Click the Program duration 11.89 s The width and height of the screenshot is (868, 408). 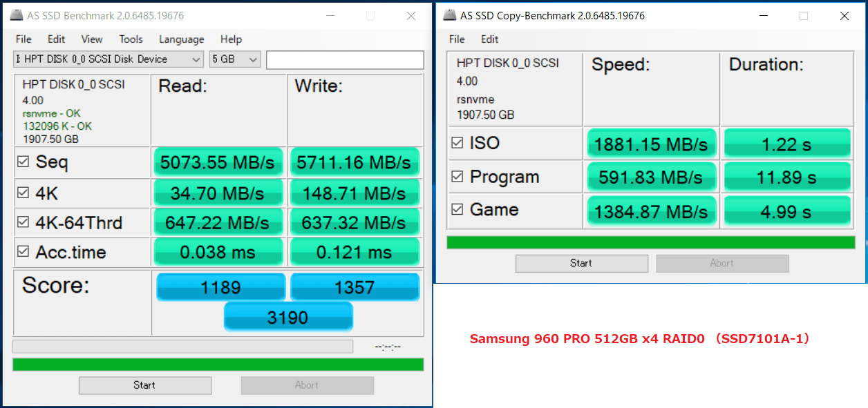787,177
